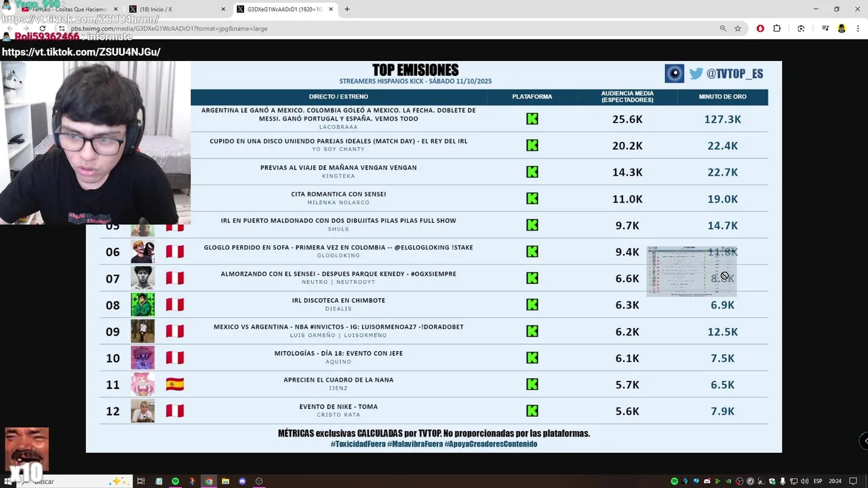Click the Kick icon in CRISTO RATA row
This screenshot has width=868, height=488.
point(532,411)
